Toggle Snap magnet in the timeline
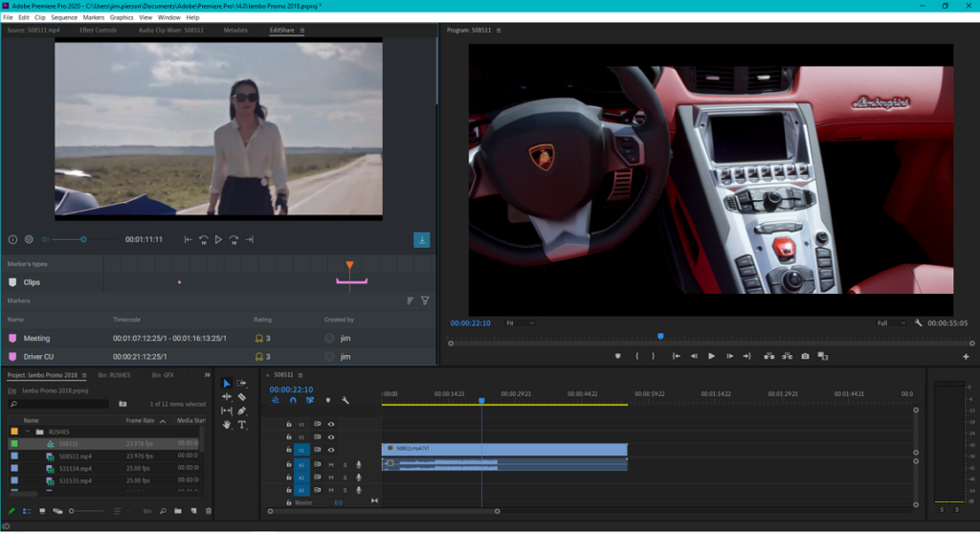 pos(293,400)
